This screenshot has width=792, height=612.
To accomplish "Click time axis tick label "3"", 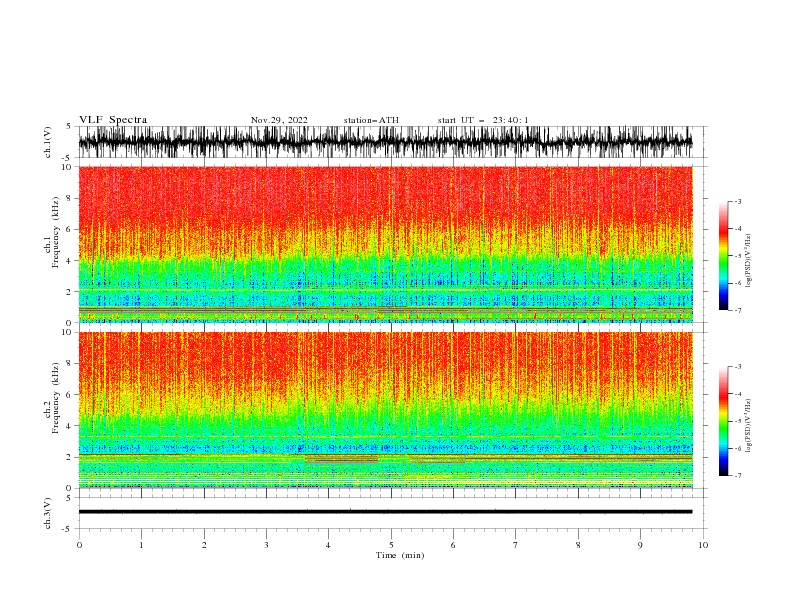I will coord(266,545).
